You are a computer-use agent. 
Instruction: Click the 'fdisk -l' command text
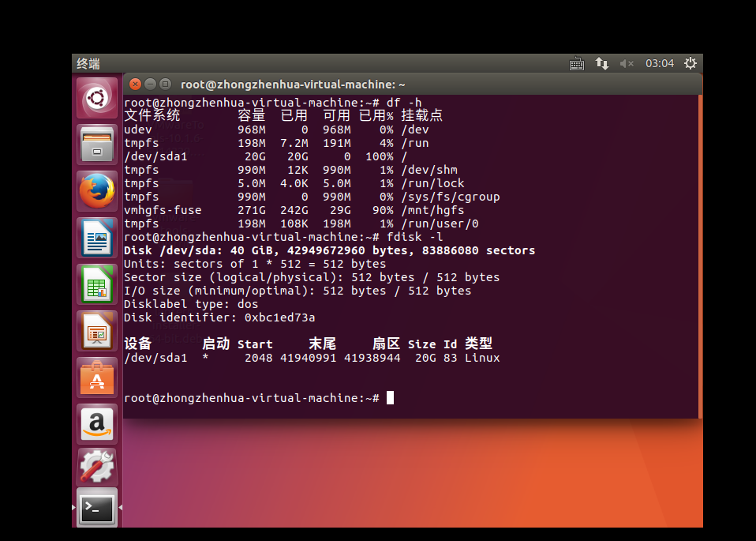(414, 237)
